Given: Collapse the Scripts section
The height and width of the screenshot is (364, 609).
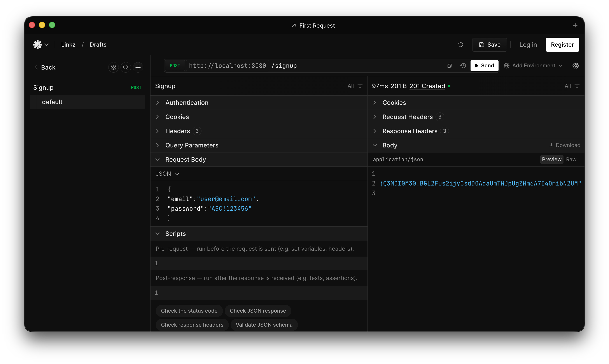Looking at the screenshot, I should 259,234.
